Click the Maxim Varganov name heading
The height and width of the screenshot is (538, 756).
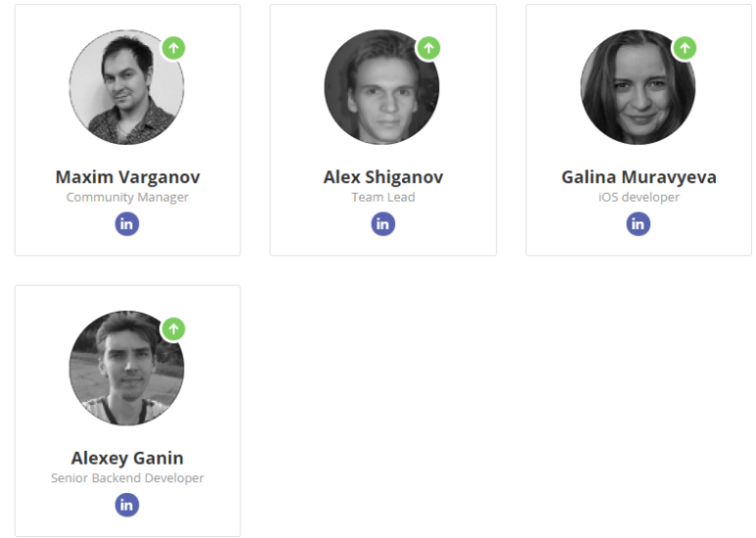coord(127,177)
